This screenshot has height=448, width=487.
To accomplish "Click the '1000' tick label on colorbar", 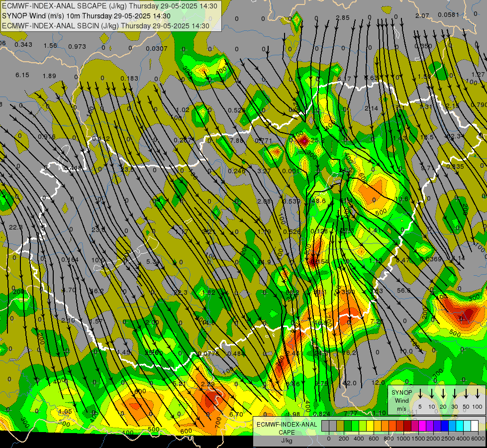I will tap(403, 439).
